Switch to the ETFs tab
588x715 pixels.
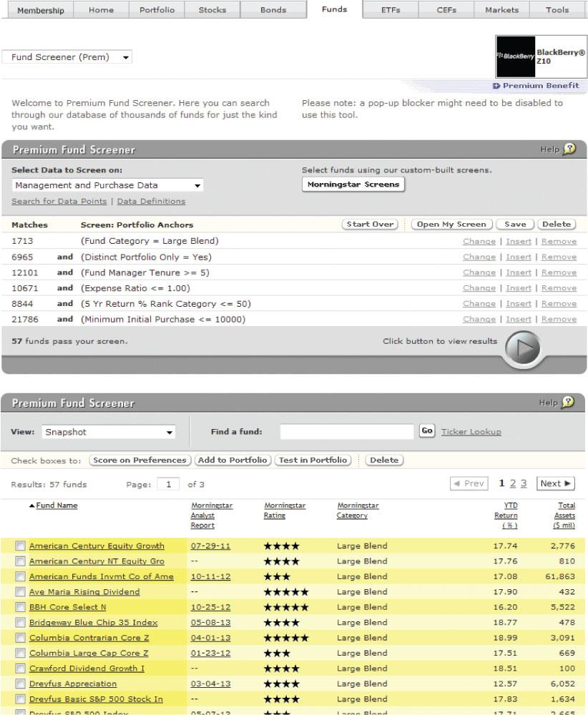pos(391,10)
